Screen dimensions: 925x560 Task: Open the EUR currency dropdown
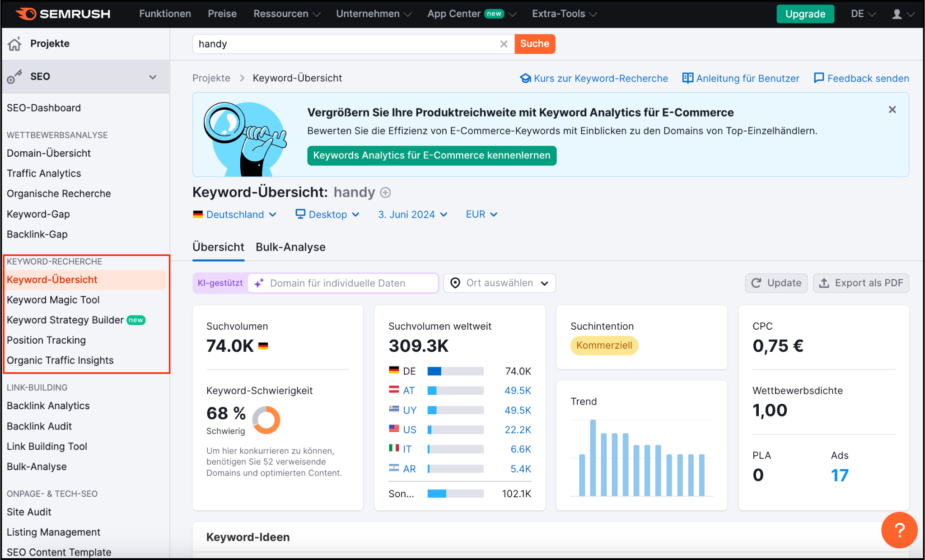(x=481, y=215)
